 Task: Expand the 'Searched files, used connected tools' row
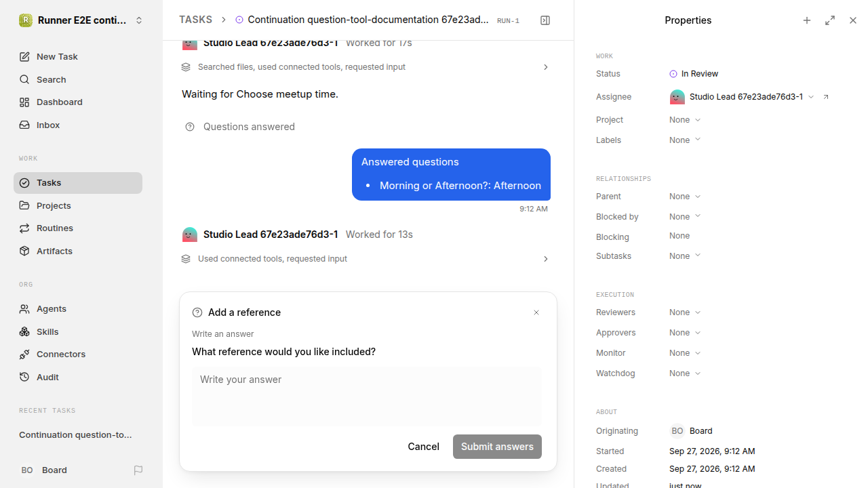click(x=366, y=67)
